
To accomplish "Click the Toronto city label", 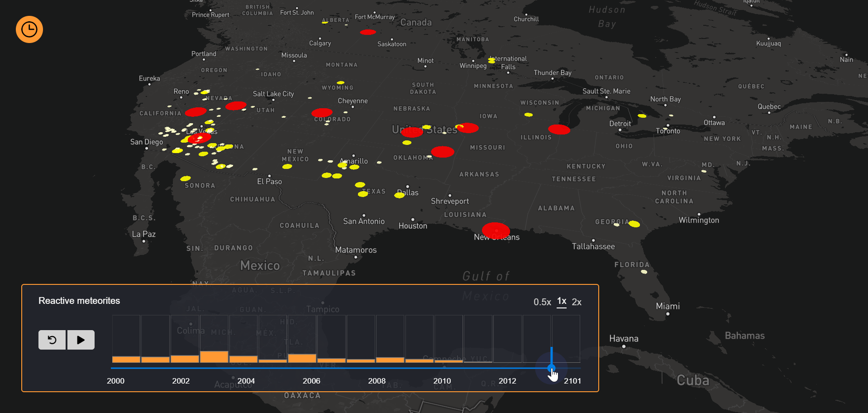I will 668,131.
